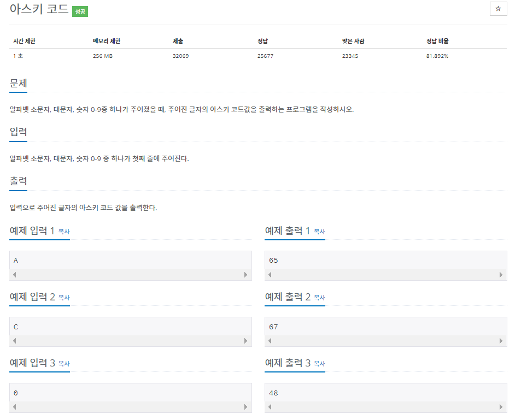Click the example input value C
This screenshot has height=420, width=527.
[x=16, y=327]
